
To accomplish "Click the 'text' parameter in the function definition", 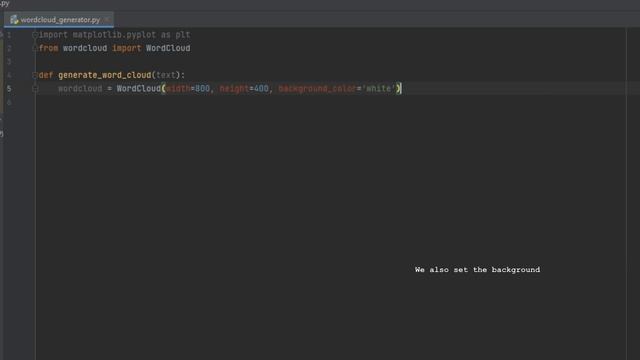I will [x=166, y=75].
